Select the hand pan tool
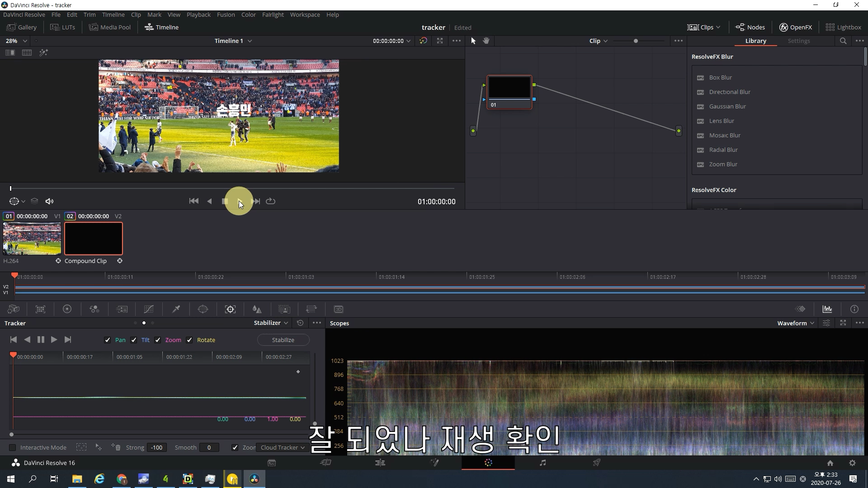868x488 pixels. click(x=486, y=41)
